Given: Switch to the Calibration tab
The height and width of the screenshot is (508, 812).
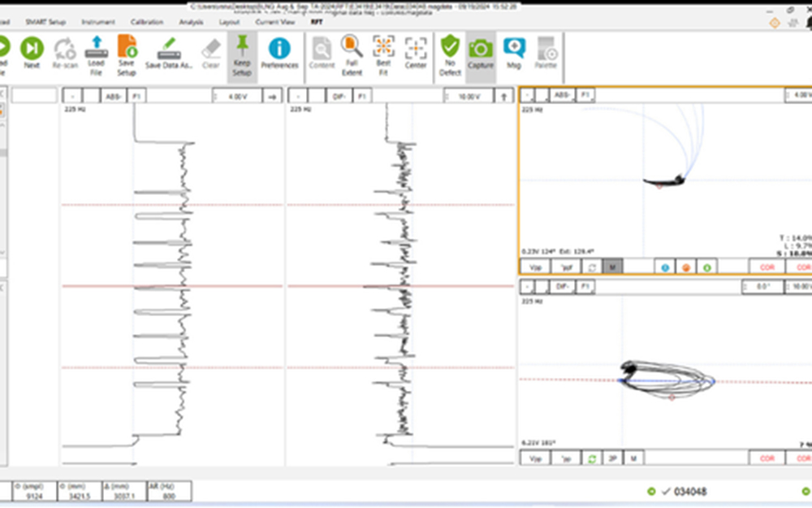Looking at the screenshot, I should point(147,22).
